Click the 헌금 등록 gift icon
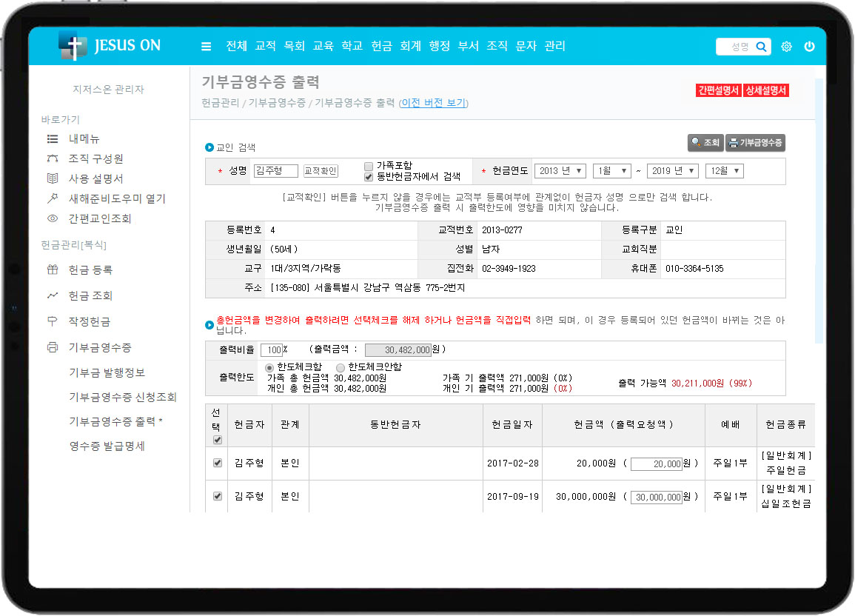 pyautogui.click(x=53, y=270)
